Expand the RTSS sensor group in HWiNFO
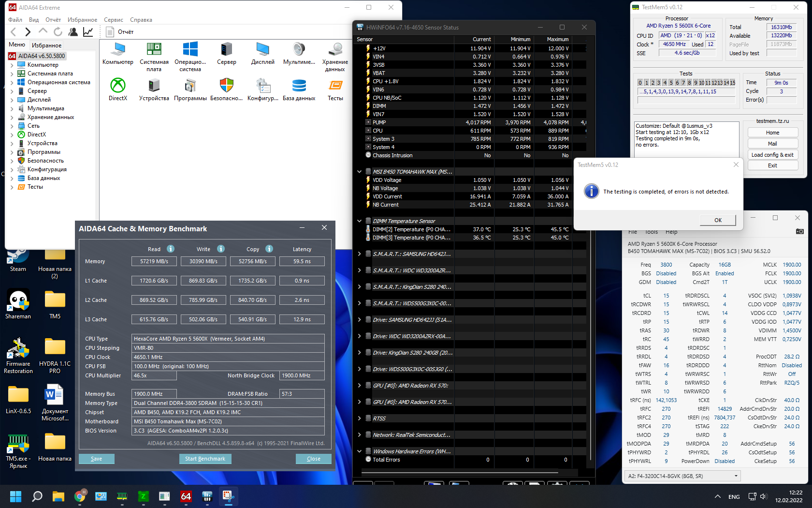Image resolution: width=812 pixels, height=508 pixels. pyautogui.click(x=359, y=418)
